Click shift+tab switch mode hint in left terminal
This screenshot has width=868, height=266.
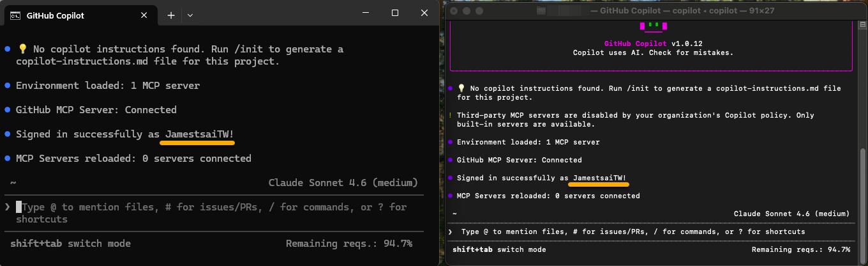[x=70, y=244]
